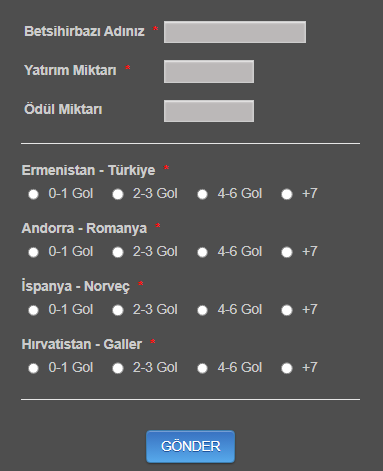Pick 4-6 Gol for Hırvatistan - Galler
The width and height of the screenshot is (383, 471).
point(202,368)
